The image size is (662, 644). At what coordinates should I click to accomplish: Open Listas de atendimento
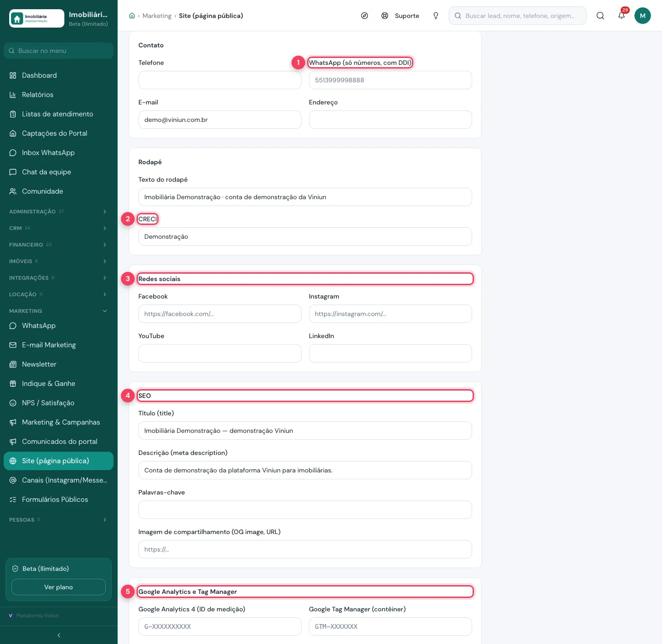point(58,114)
